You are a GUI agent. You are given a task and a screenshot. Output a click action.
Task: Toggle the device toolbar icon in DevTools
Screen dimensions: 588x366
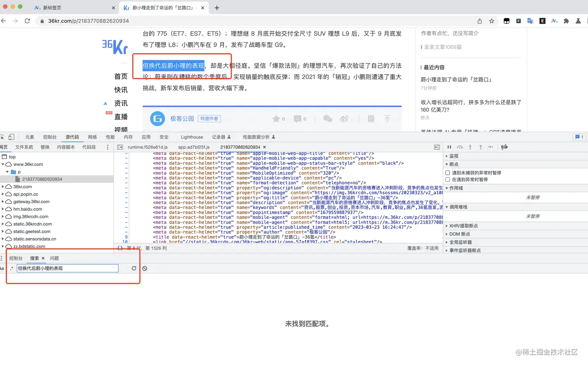tap(11, 137)
